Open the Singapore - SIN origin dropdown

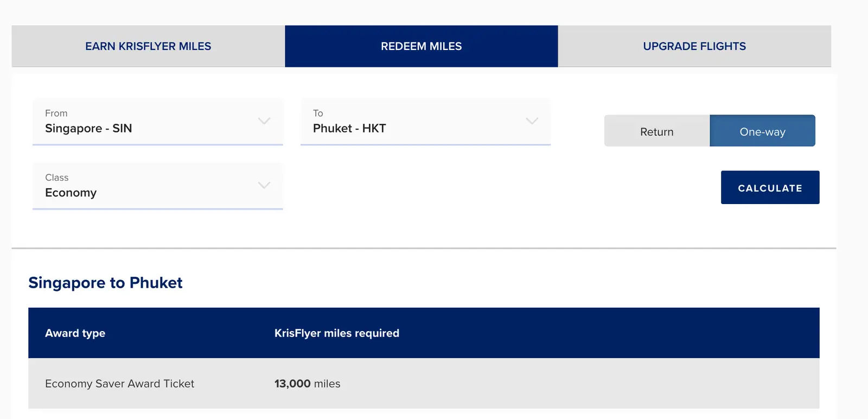[158, 122]
